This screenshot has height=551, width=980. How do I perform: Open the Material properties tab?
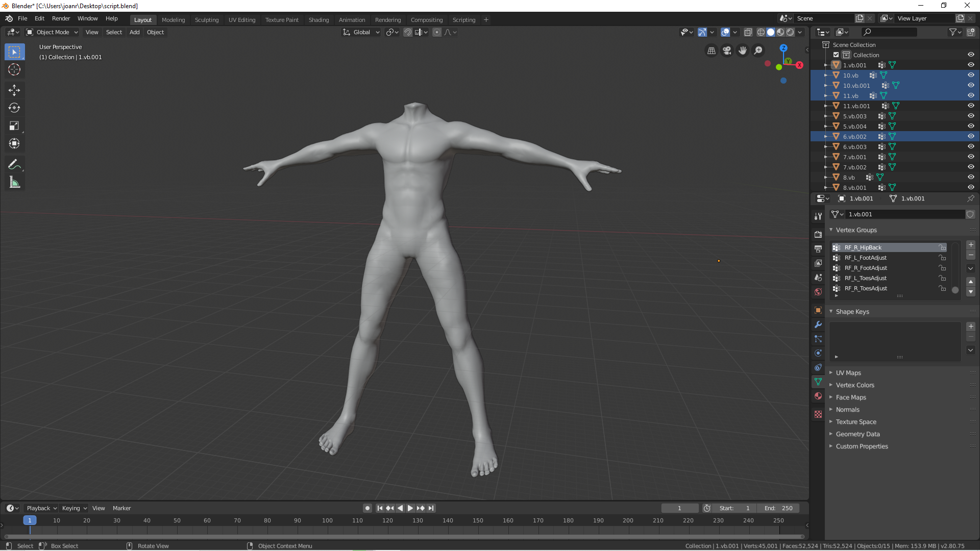[818, 396]
